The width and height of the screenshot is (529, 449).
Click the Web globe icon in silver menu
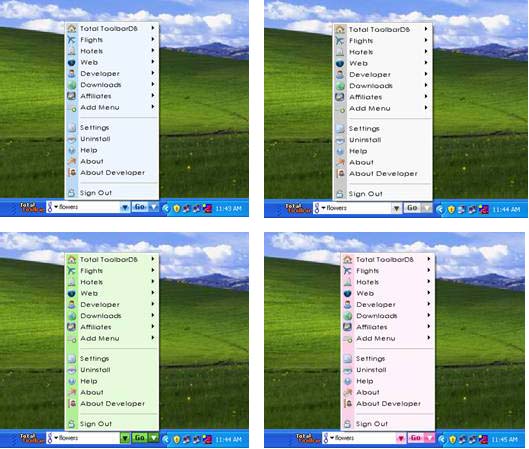340,63
